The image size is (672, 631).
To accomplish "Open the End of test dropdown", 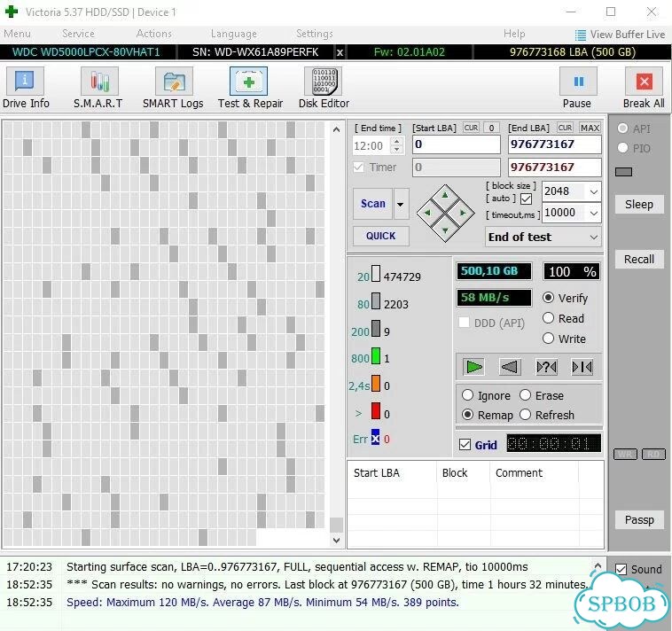I will coord(594,237).
